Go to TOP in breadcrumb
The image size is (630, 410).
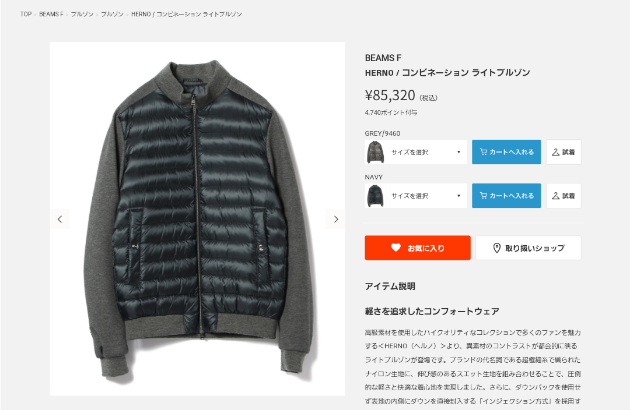[x=26, y=14]
